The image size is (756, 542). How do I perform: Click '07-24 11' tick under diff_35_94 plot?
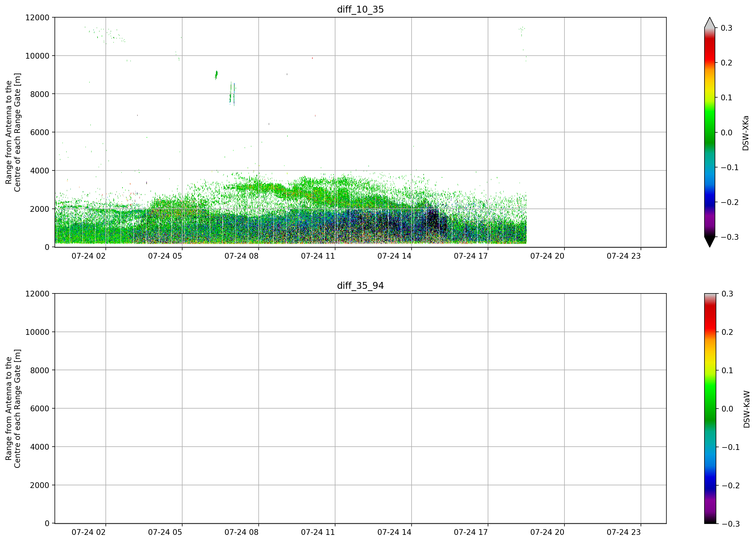click(x=318, y=532)
